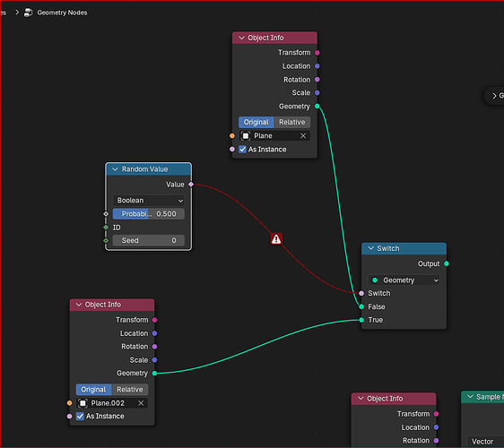504x448 pixels.
Task: Open the Boolean data type dropdown
Action: tap(149, 201)
